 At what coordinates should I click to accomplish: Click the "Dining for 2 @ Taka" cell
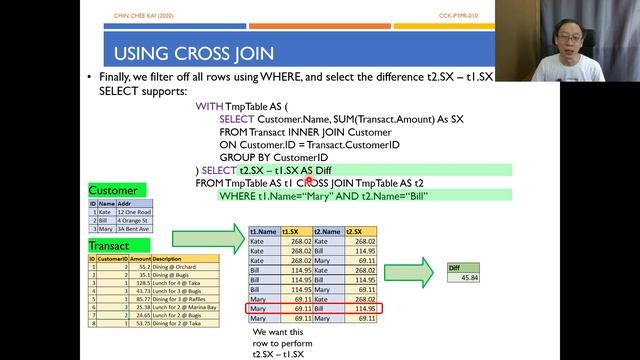tap(185, 323)
